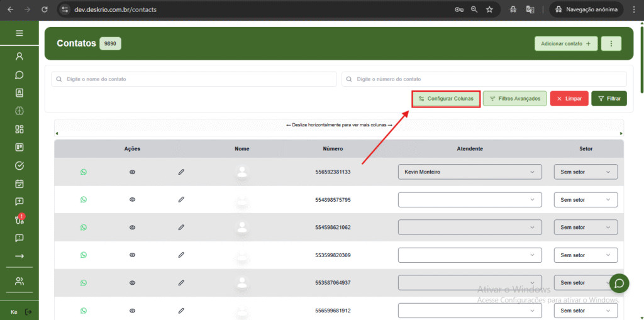Screen dimensions: 644x320
Task: View contact 554598621062 via eye icon
Action: pyautogui.click(x=132, y=227)
